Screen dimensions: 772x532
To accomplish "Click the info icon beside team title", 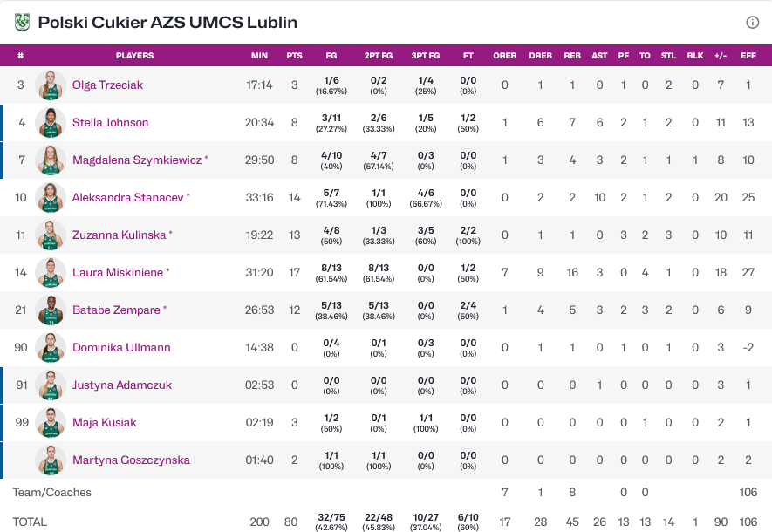I will click(752, 23).
